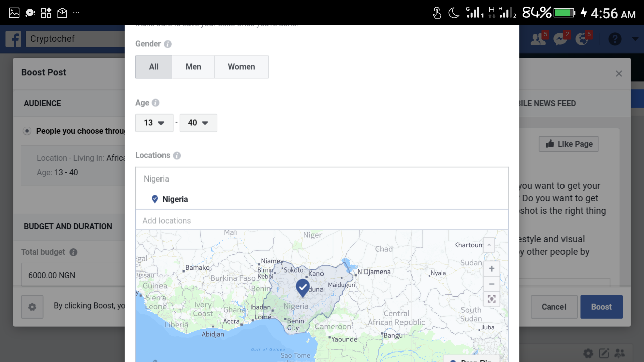
Task: Open friend requests icon with badge
Action: (539, 39)
